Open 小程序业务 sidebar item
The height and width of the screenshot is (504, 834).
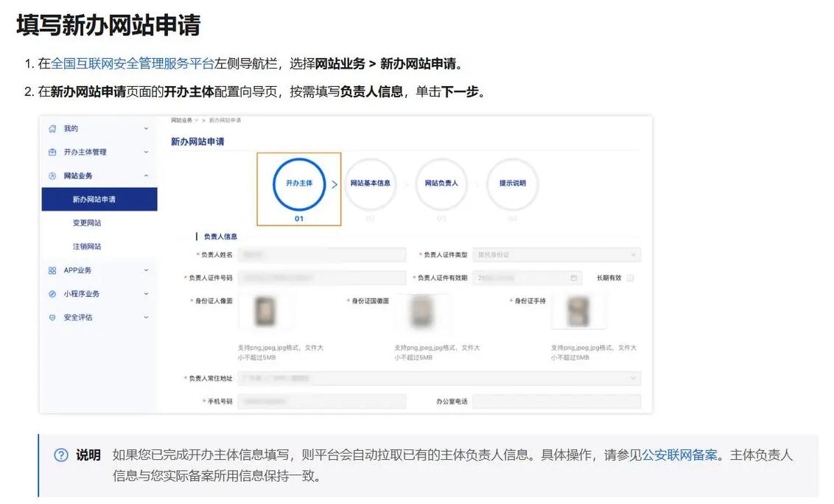[x=81, y=294]
